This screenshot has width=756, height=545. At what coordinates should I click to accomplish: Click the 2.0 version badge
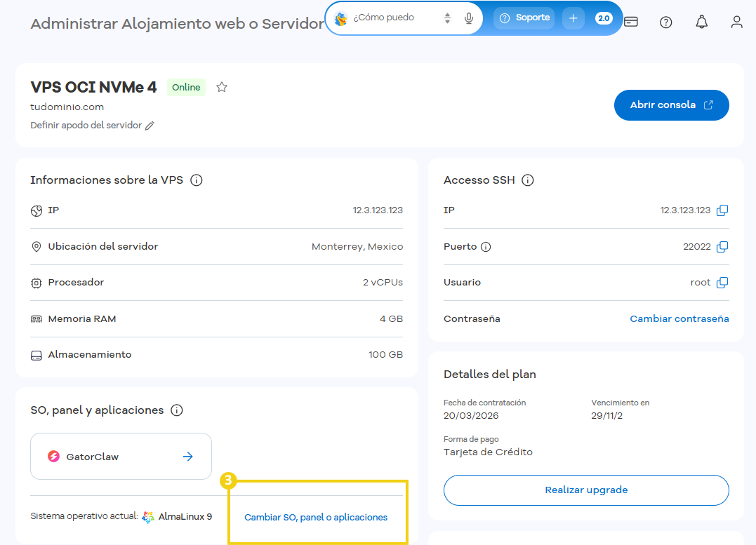point(604,18)
